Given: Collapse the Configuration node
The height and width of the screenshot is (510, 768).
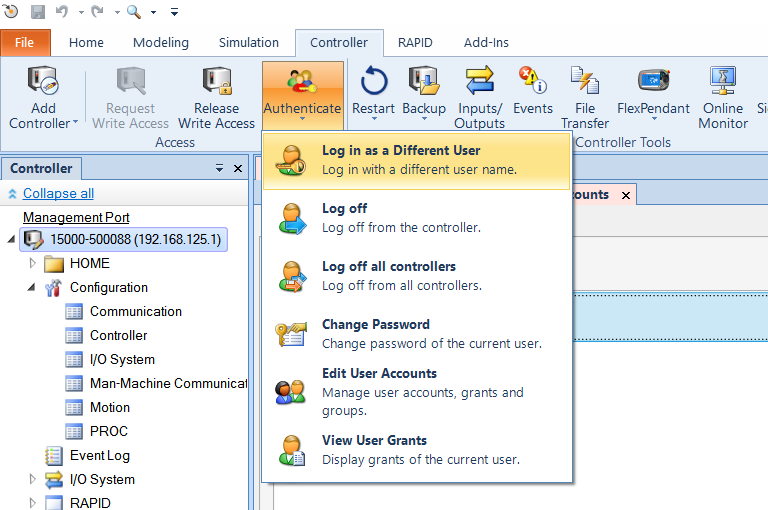Looking at the screenshot, I should coord(31,288).
